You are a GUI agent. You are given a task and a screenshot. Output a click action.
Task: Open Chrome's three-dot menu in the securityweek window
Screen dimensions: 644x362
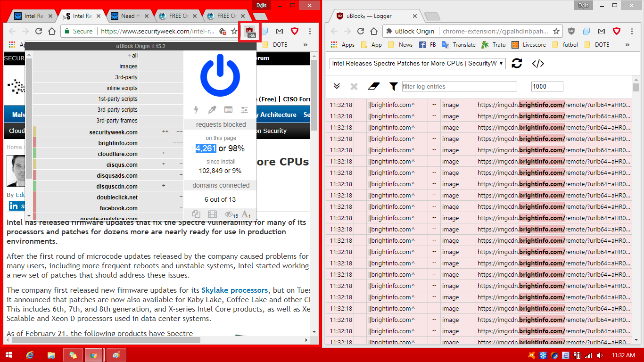(x=310, y=31)
